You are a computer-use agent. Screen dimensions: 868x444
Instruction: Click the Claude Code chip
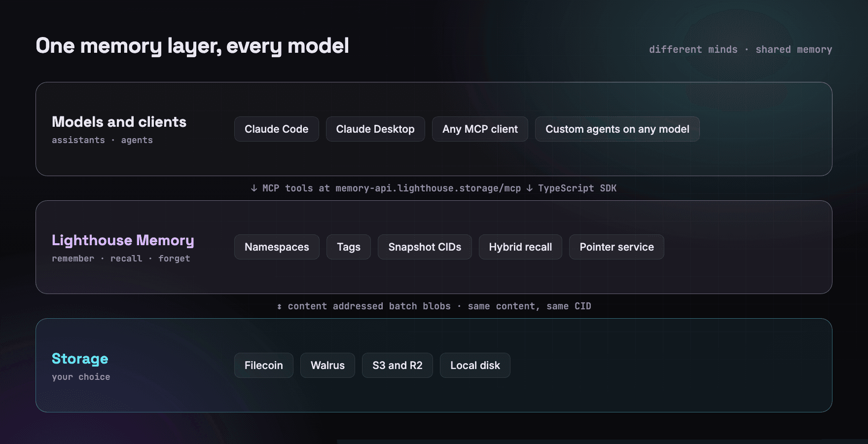click(x=277, y=129)
